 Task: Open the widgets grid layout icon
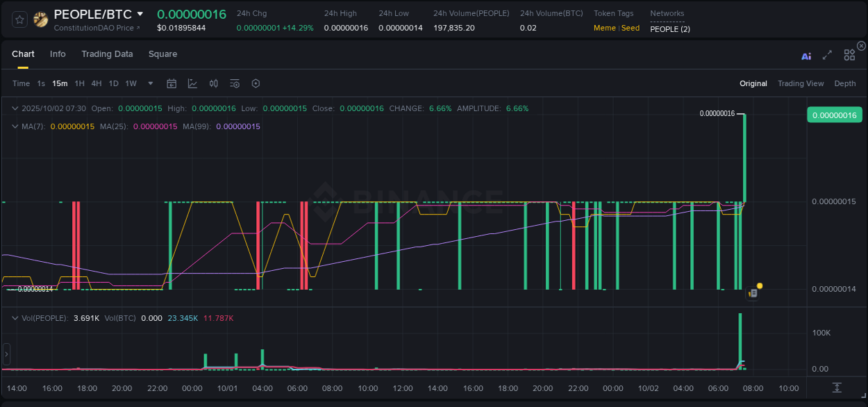click(849, 54)
